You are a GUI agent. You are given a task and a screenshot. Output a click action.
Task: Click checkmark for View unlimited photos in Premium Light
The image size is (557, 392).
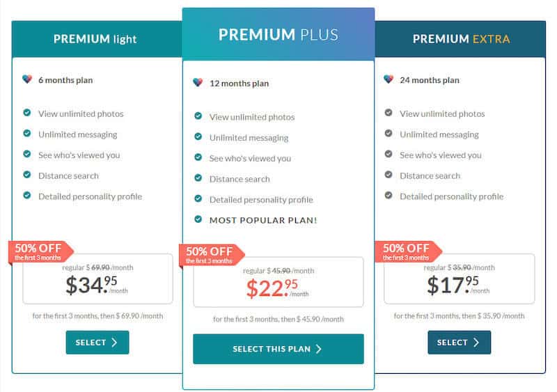point(27,113)
